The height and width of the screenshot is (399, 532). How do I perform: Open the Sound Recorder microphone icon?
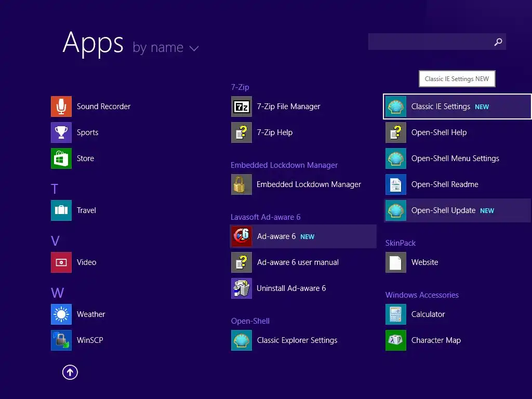61,107
